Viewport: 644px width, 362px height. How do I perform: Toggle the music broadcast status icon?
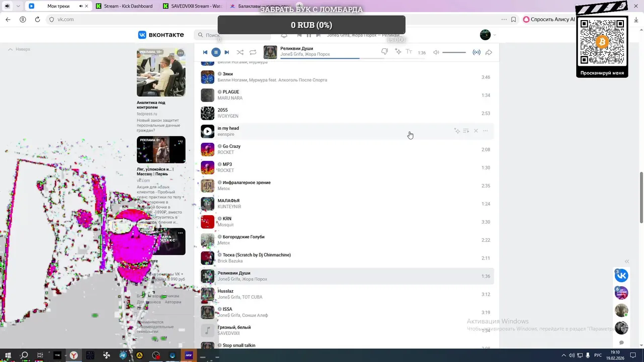coord(476,52)
